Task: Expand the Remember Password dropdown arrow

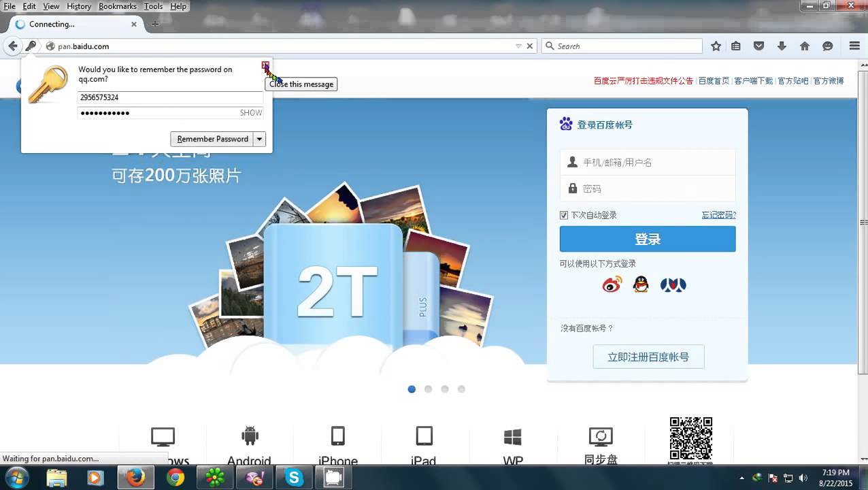Action: 259,139
